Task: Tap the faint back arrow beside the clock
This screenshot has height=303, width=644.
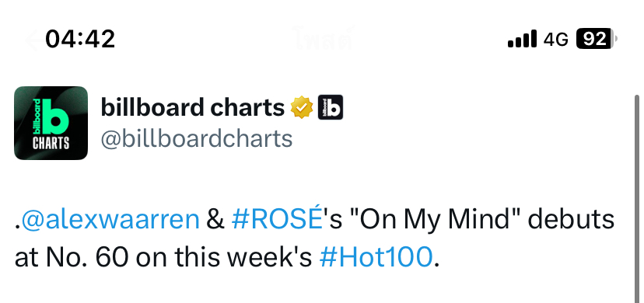Action: point(33,40)
